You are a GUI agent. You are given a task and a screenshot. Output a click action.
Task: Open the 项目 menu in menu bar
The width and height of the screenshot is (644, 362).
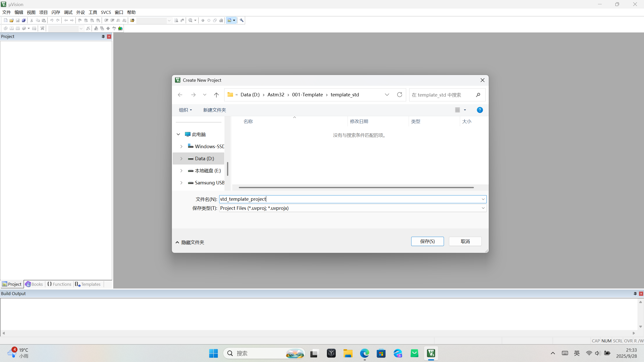[x=43, y=12]
